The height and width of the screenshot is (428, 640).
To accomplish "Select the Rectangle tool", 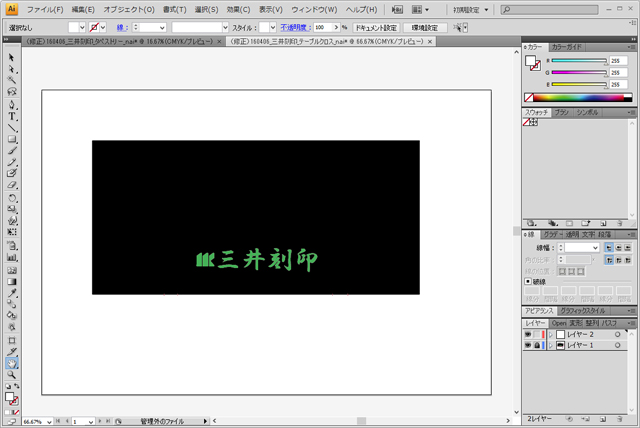I will tap(11, 139).
